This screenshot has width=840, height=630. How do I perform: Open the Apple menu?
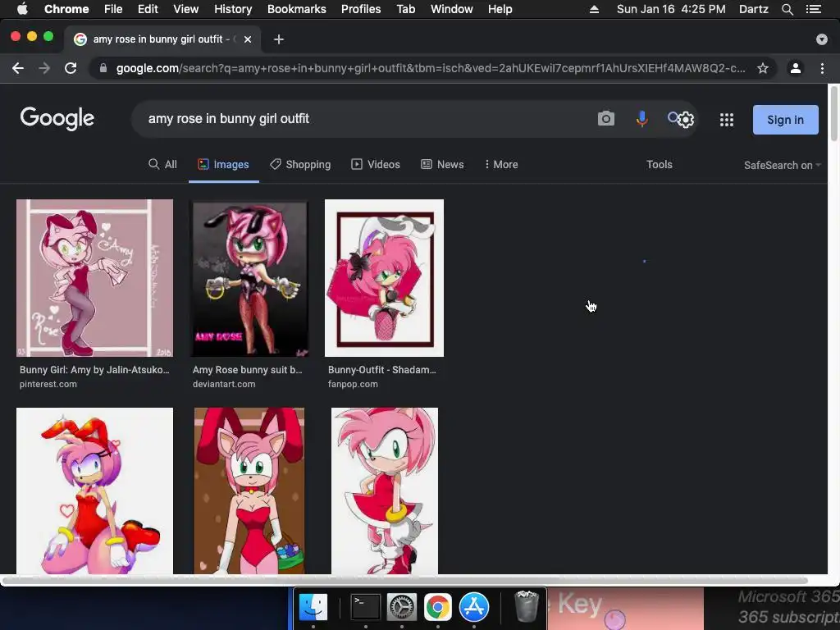(22, 9)
